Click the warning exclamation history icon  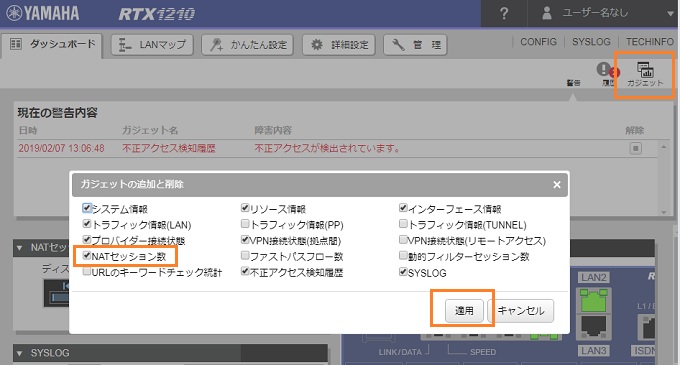(x=603, y=68)
